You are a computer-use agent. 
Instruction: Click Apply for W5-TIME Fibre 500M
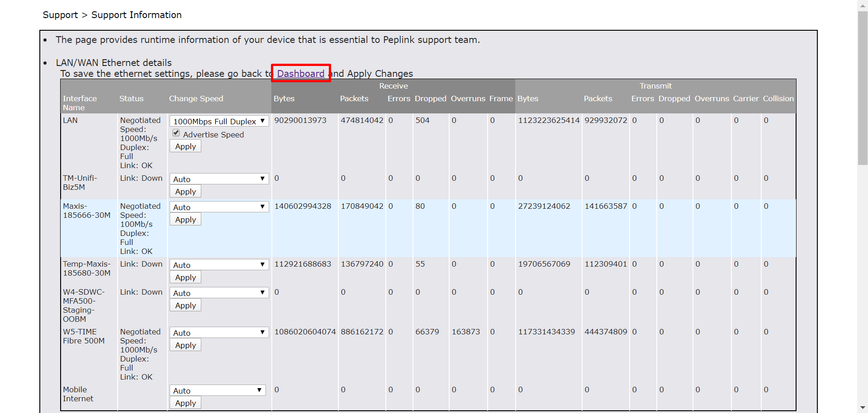(x=185, y=345)
